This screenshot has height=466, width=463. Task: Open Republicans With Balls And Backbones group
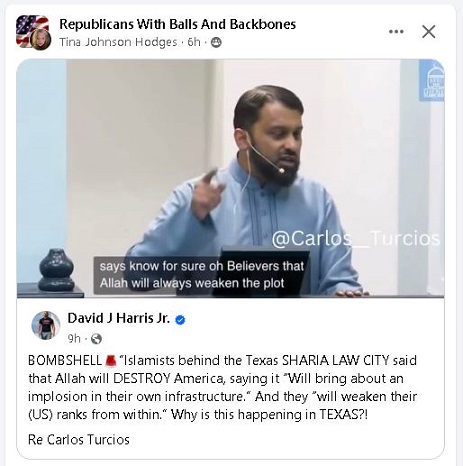(x=177, y=24)
